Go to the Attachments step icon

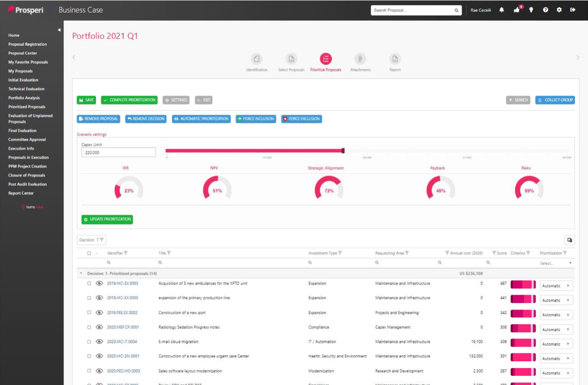click(360, 59)
